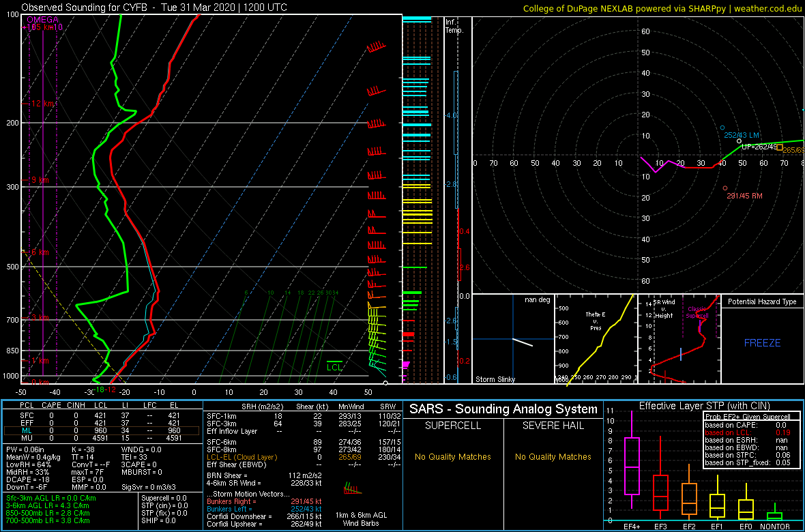Screen dimensions: 805x532
Task: Click the blue LM left-mover circle on hodograph
Action: coord(722,128)
